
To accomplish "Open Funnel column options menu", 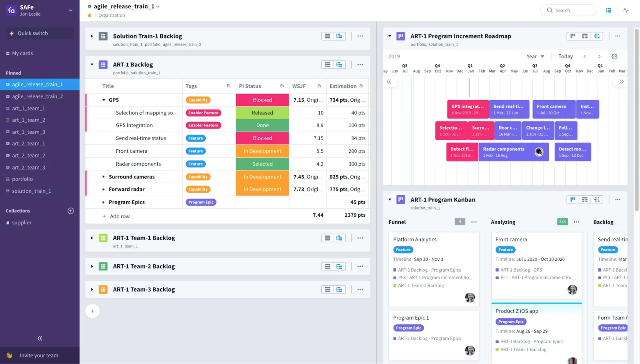I will pyautogui.click(x=474, y=222).
